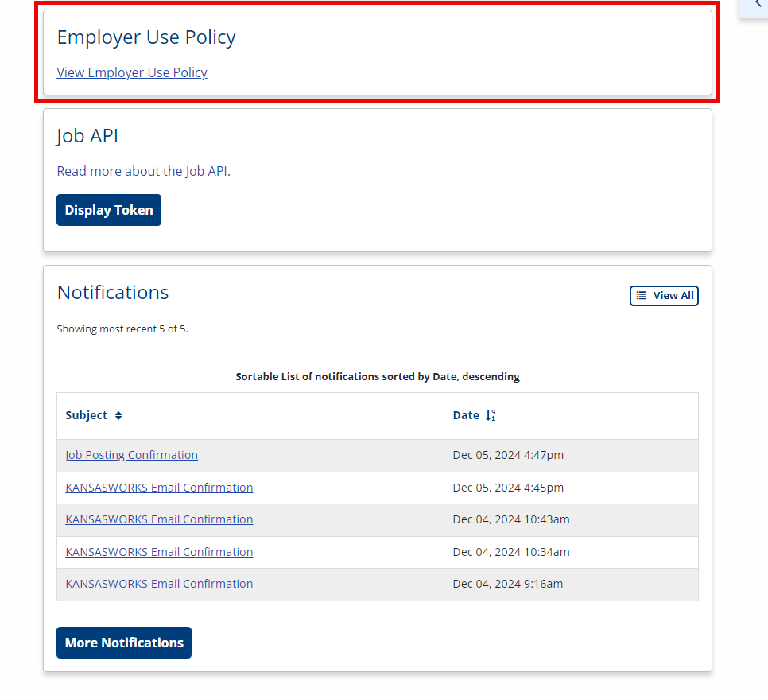Open the View Employer Use Policy link
The height and width of the screenshot is (700, 768).
(132, 72)
